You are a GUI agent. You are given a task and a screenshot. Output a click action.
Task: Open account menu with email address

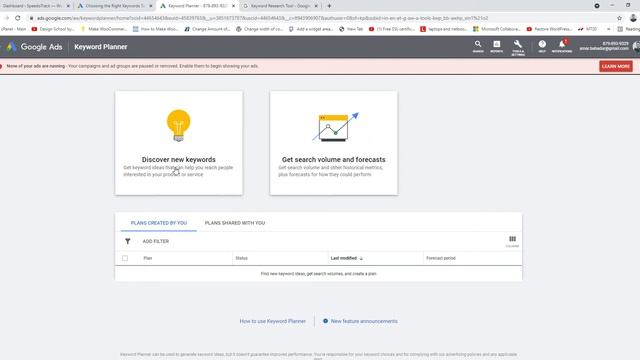(x=604, y=46)
